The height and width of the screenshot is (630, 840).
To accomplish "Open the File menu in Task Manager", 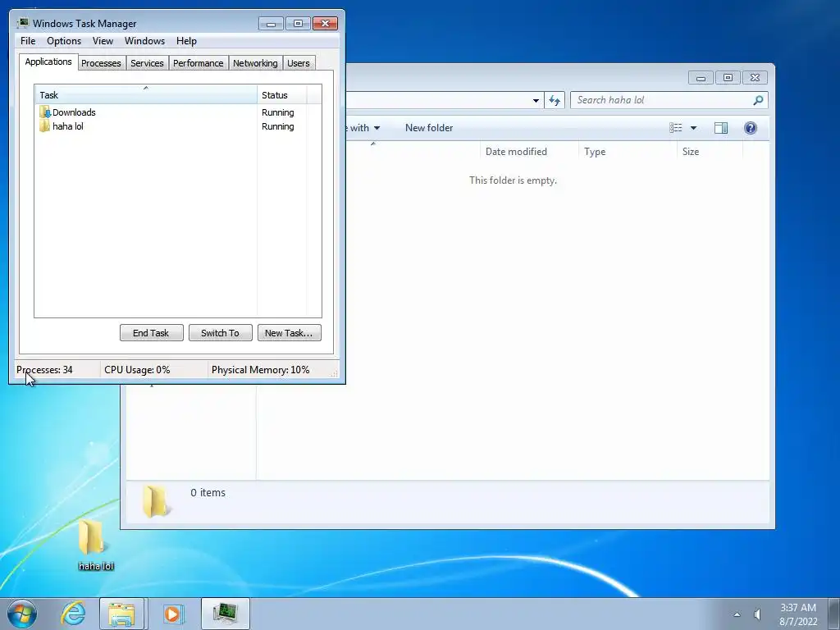I will [28, 41].
